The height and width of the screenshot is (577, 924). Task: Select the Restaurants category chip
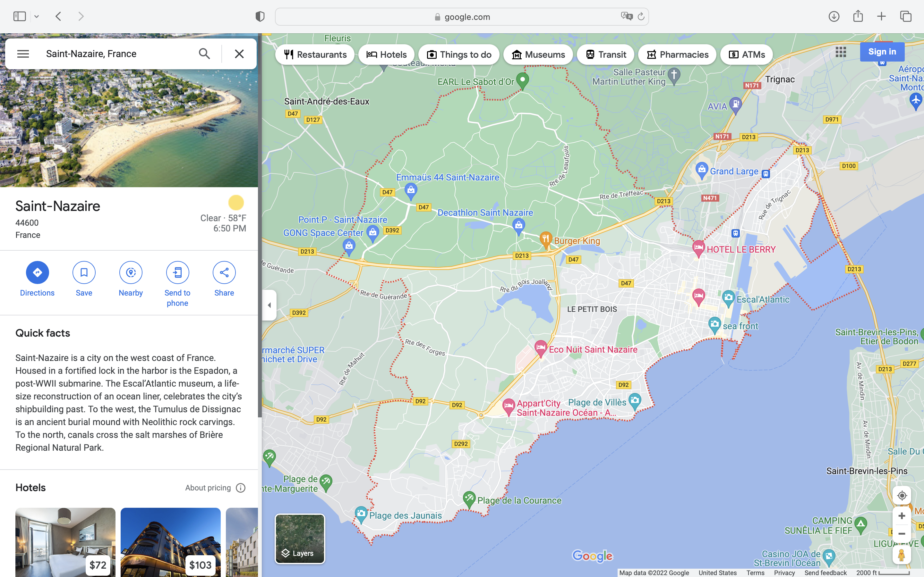[x=315, y=54]
